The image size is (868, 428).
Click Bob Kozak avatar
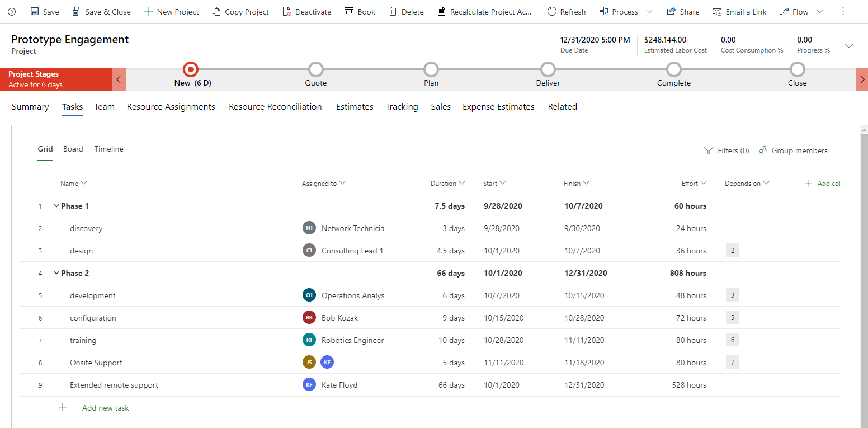[x=309, y=318]
